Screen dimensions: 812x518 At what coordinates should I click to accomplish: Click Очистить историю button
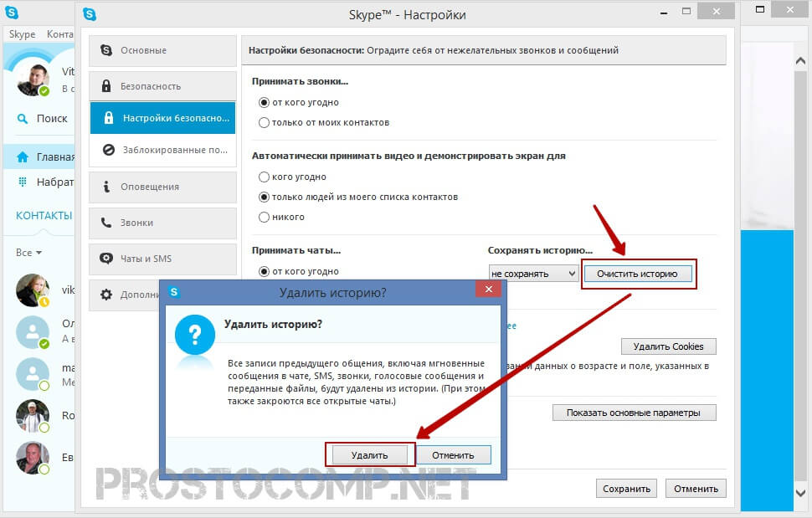click(638, 274)
